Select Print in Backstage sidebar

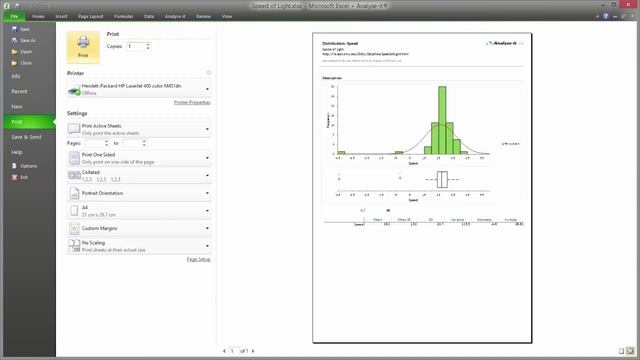[29, 122]
